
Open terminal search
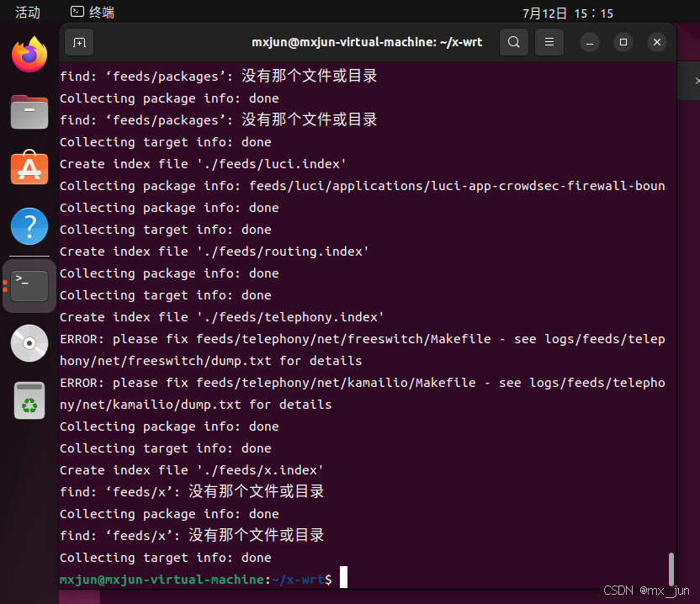pos(514,42)
